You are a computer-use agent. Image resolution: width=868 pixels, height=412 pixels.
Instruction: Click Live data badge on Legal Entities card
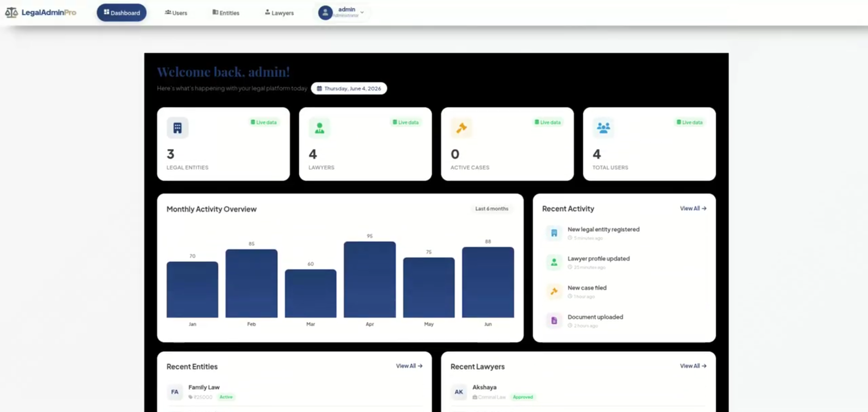(263, 122)
